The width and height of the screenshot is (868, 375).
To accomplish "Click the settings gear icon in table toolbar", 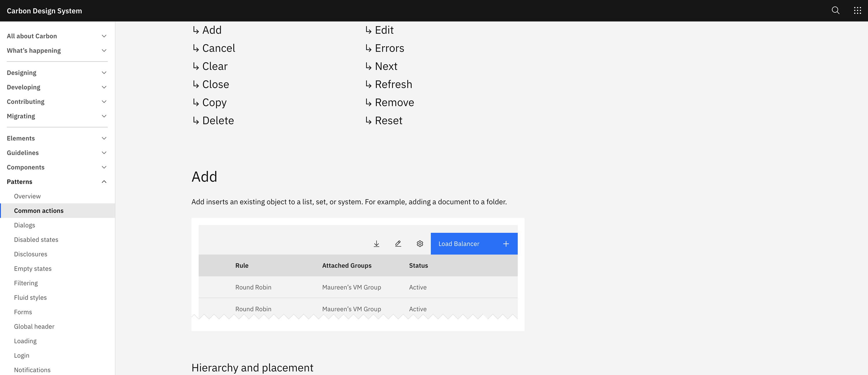I will (x=420, y=243).
